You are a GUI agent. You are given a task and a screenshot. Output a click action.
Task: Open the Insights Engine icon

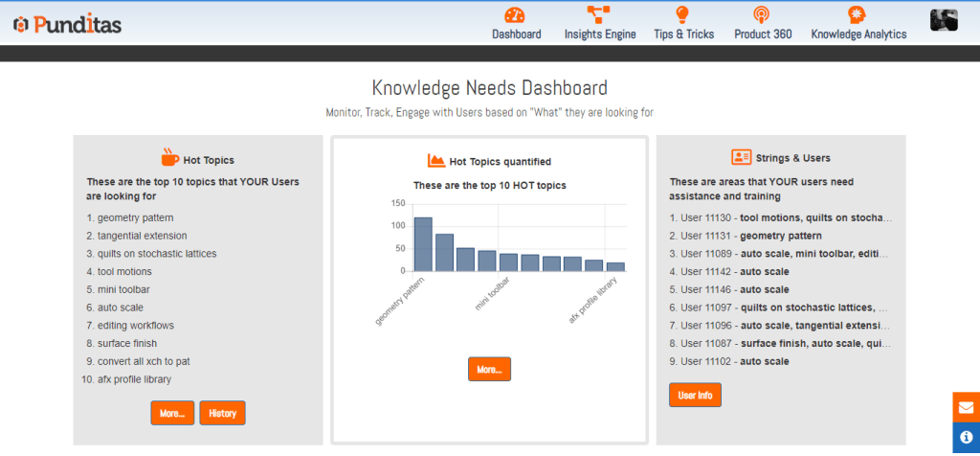(x=600, y=15)
